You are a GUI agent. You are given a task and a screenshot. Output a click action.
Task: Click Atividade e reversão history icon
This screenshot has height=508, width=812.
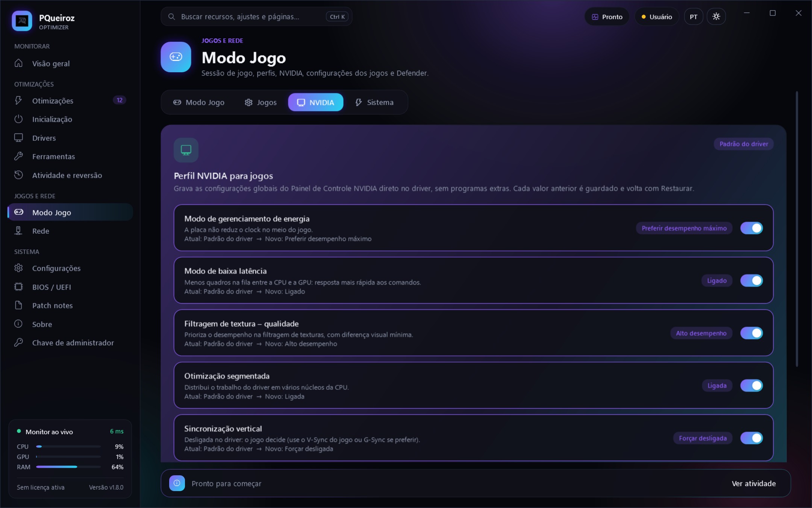(18, 175)
